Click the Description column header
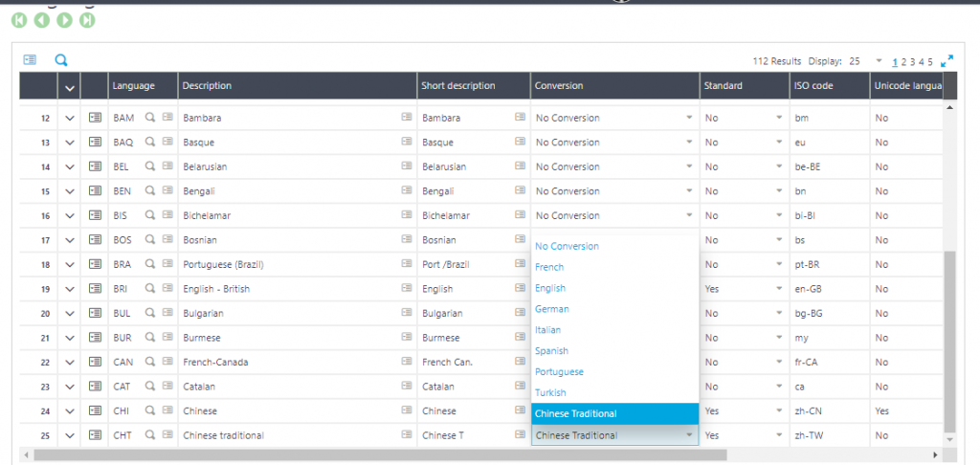The width and height of the screenshot is (980, 465). (x=298, y=85)
